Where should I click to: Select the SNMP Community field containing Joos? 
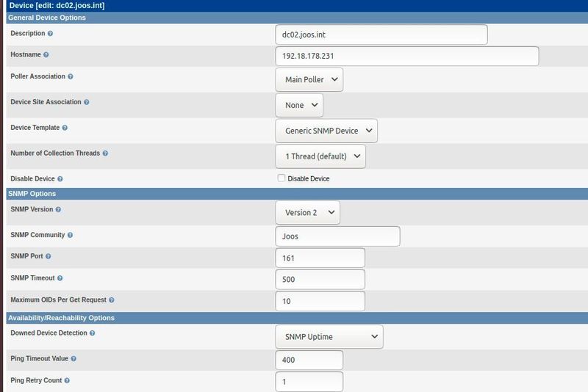coord(337,236)
